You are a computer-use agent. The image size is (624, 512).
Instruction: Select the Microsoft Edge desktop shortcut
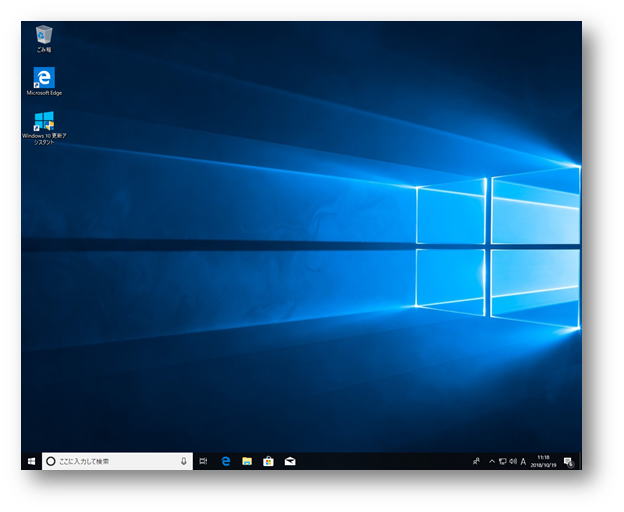click(x=44, y=81)
